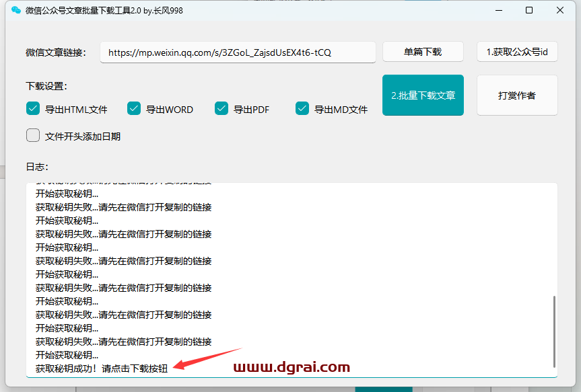This screenshot has height=392, width=581.
Task: Click the WeChat article link input field
Action: click(238, 52)
